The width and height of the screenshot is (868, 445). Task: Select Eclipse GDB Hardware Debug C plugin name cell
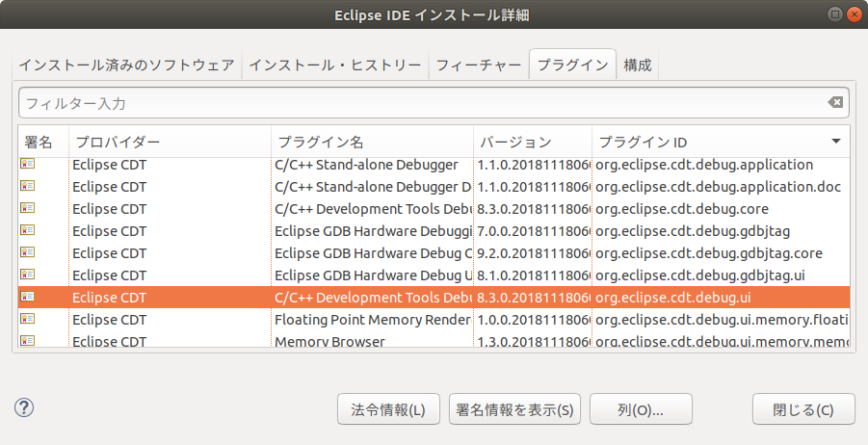coord(373,253)
